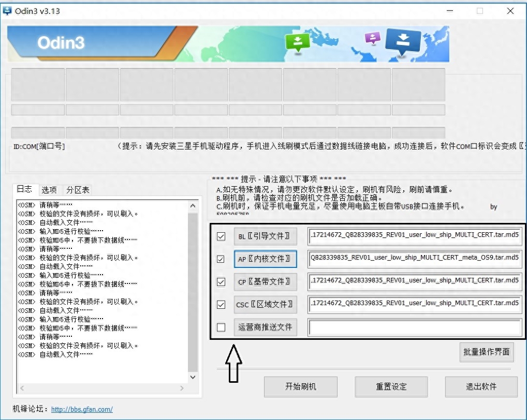Click the log scrollbar down arrow
This screenshot has height=420, width=527.
tap(193, 377)
